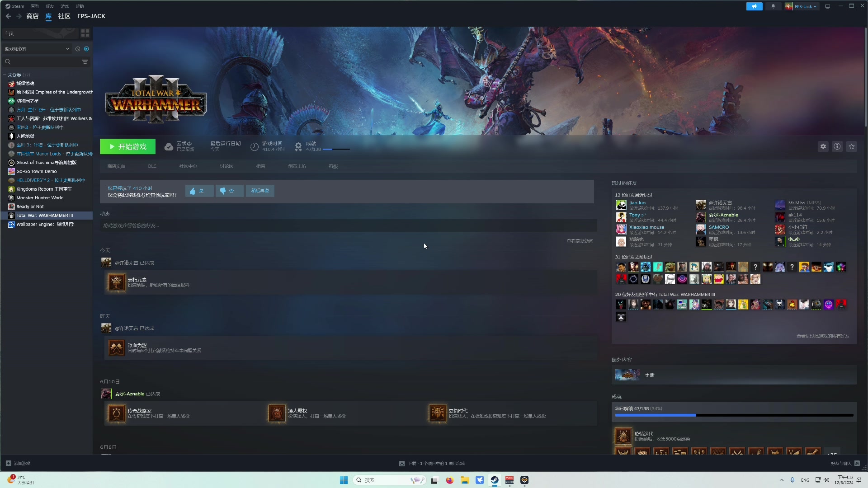Select Monster Hunter: World

[x=40, y=198]
